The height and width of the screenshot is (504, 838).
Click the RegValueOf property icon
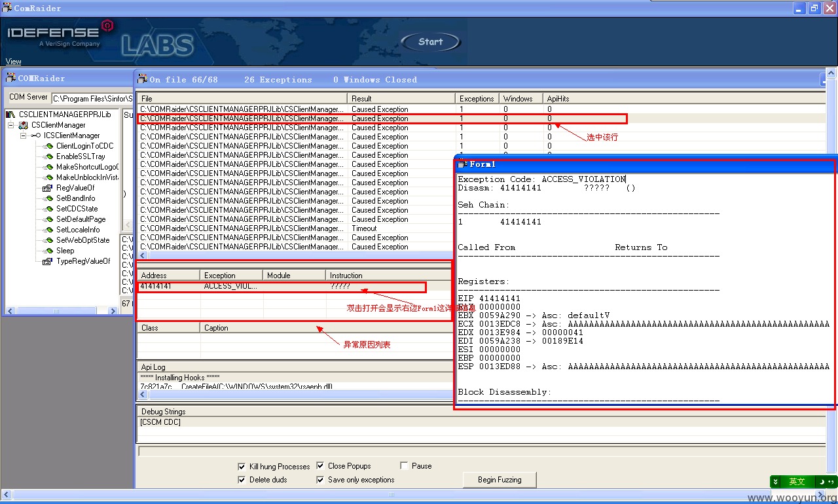[48, 188]
